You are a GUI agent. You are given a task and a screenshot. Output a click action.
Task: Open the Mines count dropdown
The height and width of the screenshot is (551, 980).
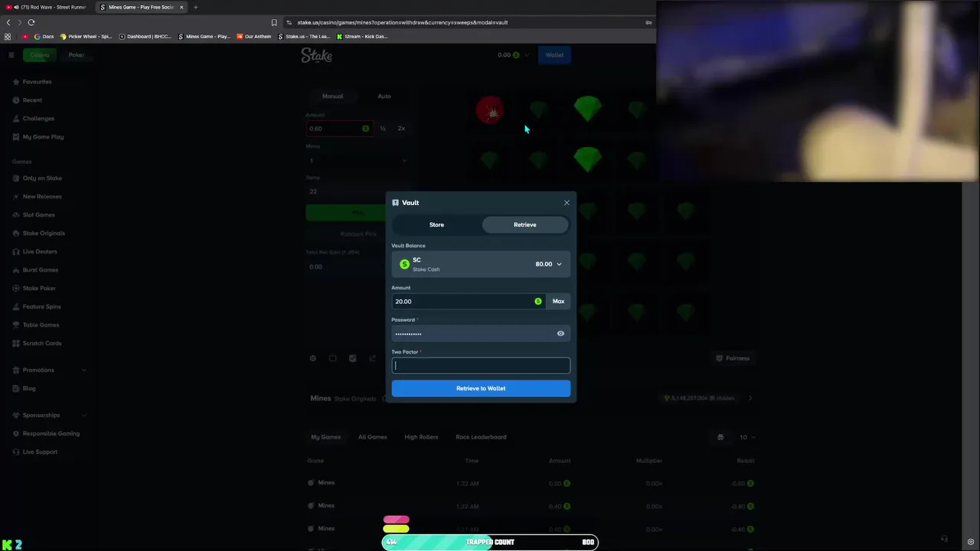click(358, 161)
